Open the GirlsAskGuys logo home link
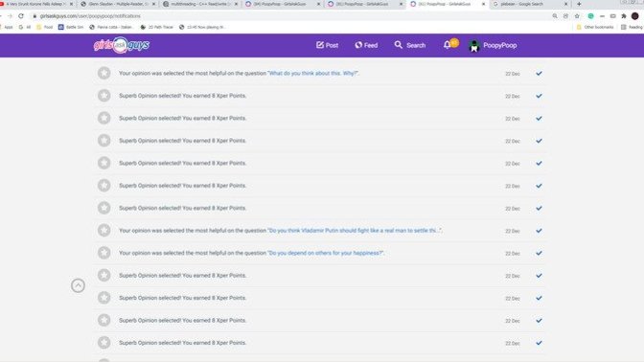The height and width of the screenshot is (362, 644). (x=122, y=45)
